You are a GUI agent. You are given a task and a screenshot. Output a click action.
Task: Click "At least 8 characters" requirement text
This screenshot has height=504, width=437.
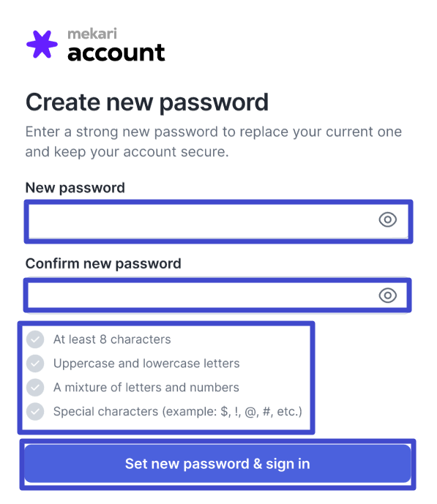coord(112,339)
